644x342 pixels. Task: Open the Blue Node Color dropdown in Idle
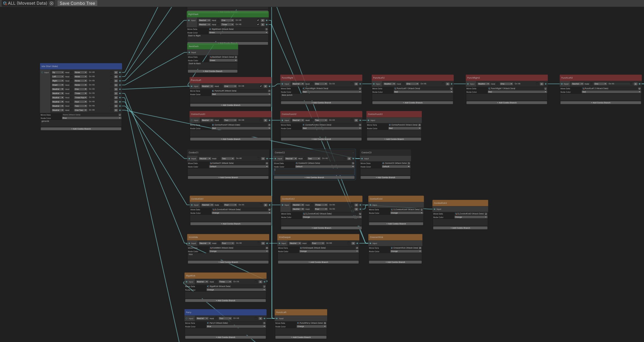(92, 118)
